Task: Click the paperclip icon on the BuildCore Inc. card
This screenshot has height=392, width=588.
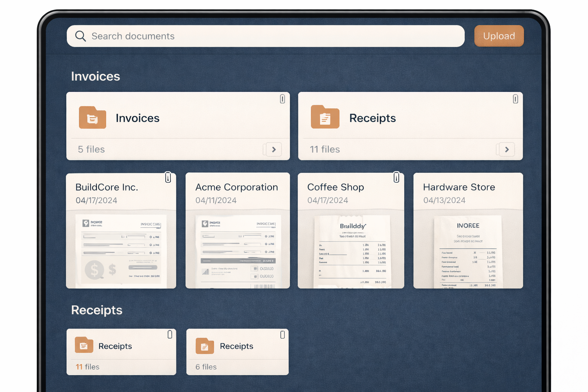Action: [x=168, y=177]
